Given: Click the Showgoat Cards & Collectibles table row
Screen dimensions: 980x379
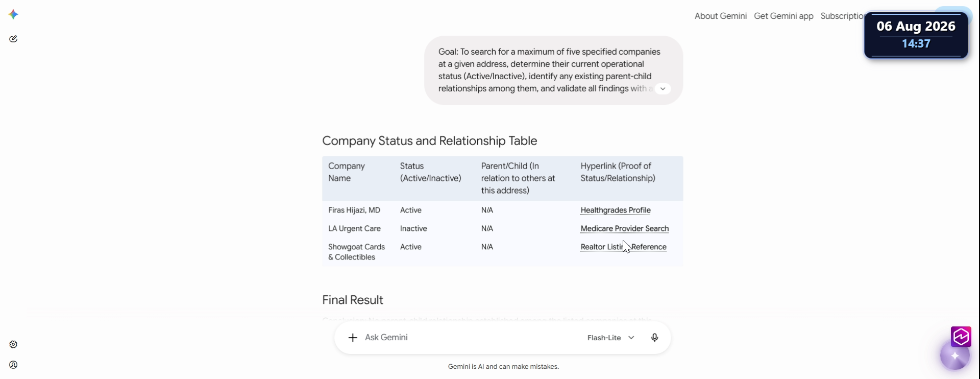Looking at the screenshot, I should click(502, 252).
